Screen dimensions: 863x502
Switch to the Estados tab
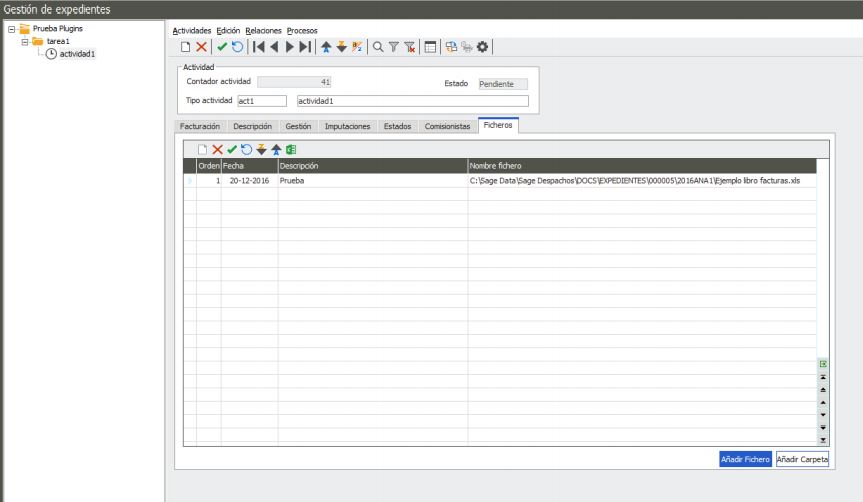tap(397, 127)
